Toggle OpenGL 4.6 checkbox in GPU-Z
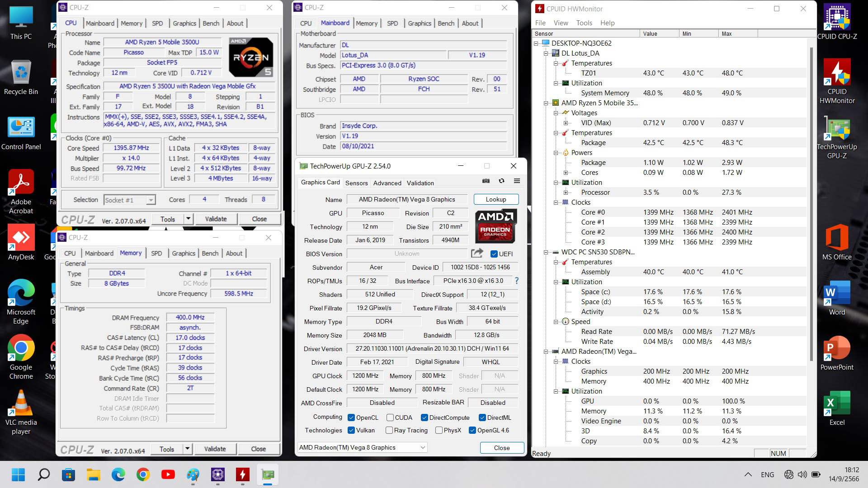Screen dimensions: 868x488 pyautogui.click(x=472, y=430)
